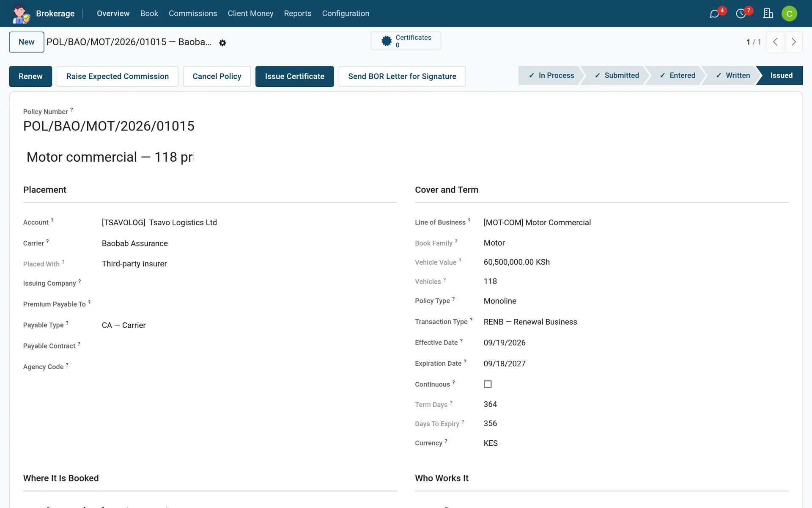Open the gear actions menu beside policy title
Image resolution: width=812 pixels, height=508 pixels.
[222, 43]
